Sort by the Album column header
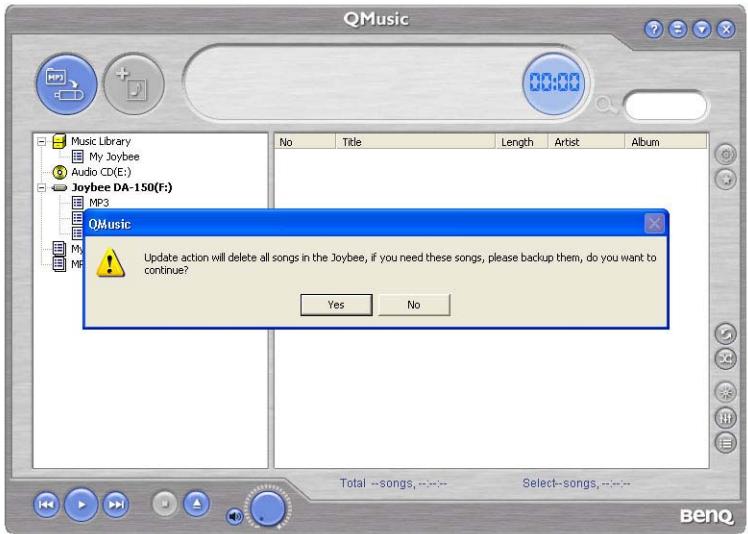748x534 pixels. pyautogui.click(x=666, y=142)
